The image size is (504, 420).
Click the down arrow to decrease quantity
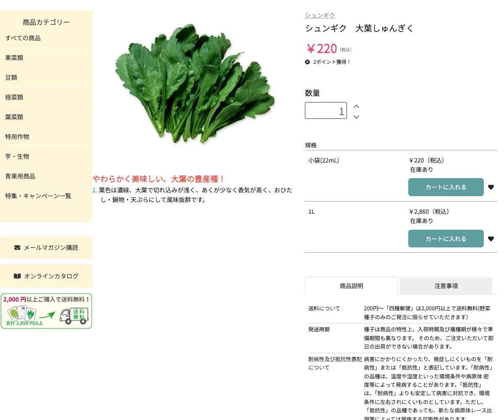point(356,117)
